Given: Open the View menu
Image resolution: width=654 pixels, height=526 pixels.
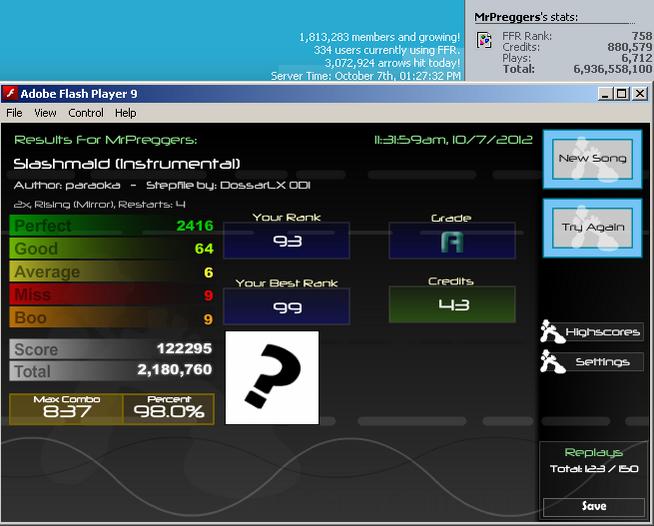Looking at the screenshot, I should tap(45, 113).
